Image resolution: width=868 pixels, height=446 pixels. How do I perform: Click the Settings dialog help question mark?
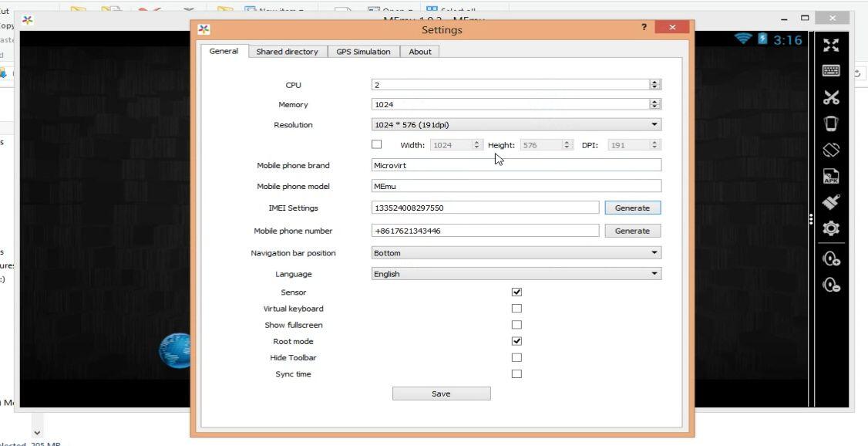pyautogui.click(x=644, y=27)
